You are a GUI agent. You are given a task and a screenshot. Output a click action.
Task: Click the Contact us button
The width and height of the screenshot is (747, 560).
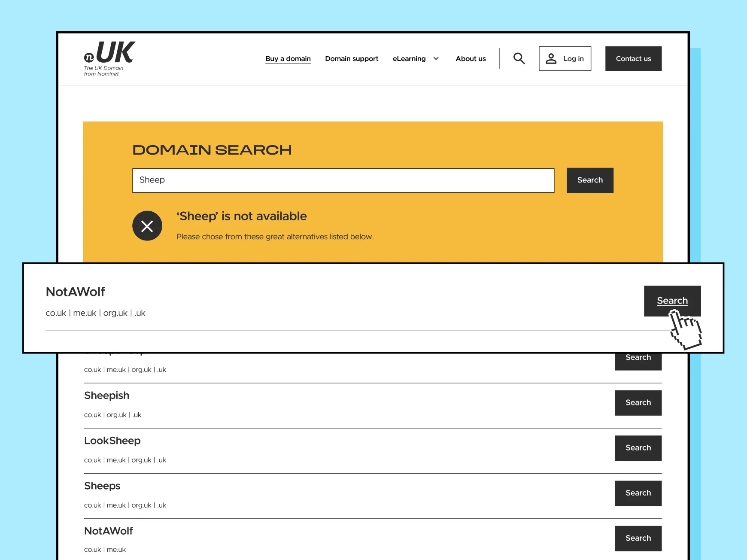[633, 58]
